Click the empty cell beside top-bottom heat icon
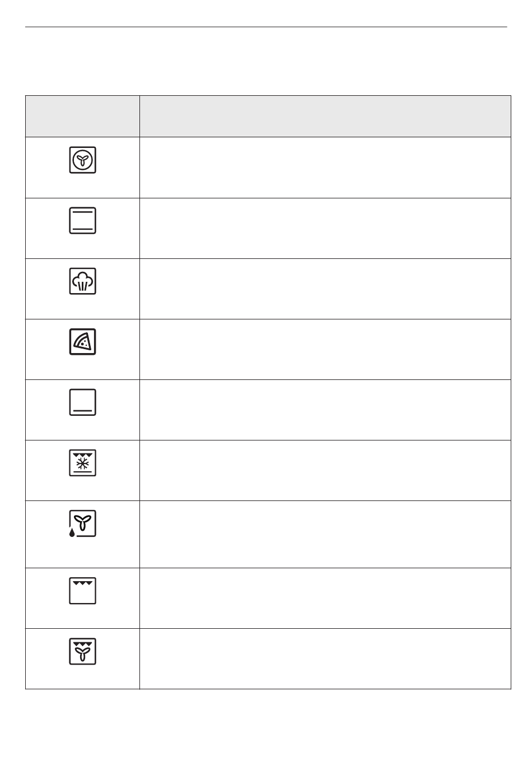 pyautogui.click(x=325, y=228)
